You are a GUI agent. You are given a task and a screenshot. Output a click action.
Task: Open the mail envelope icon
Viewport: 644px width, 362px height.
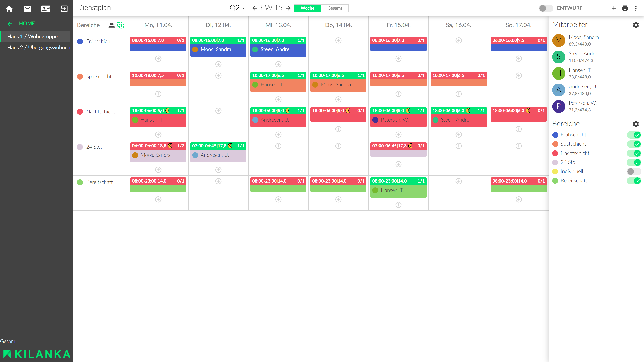(28, 9)
